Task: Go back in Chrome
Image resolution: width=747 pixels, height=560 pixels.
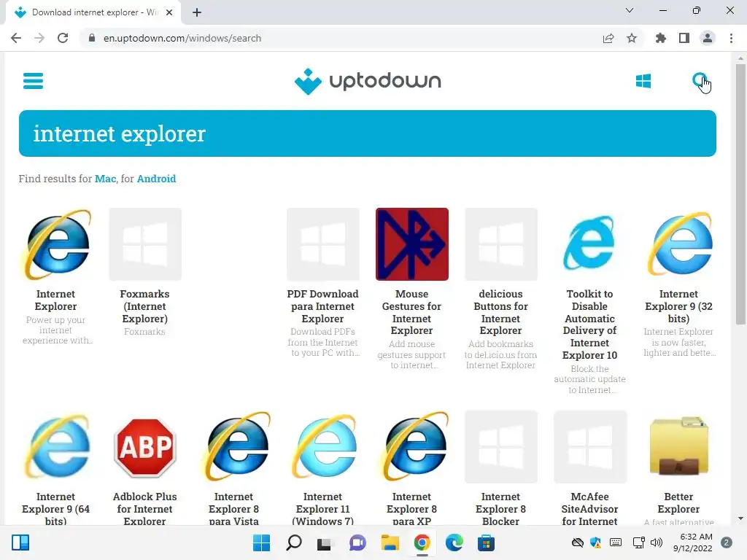Action: (16, 38)
